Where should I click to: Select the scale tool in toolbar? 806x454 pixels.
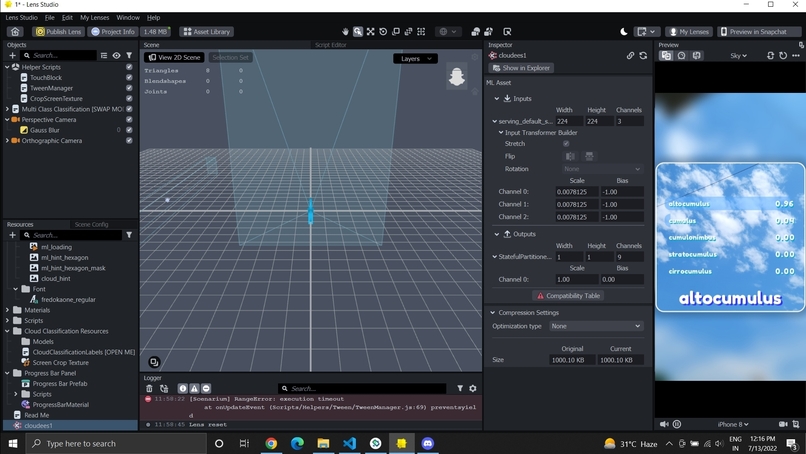click(396, 31)
